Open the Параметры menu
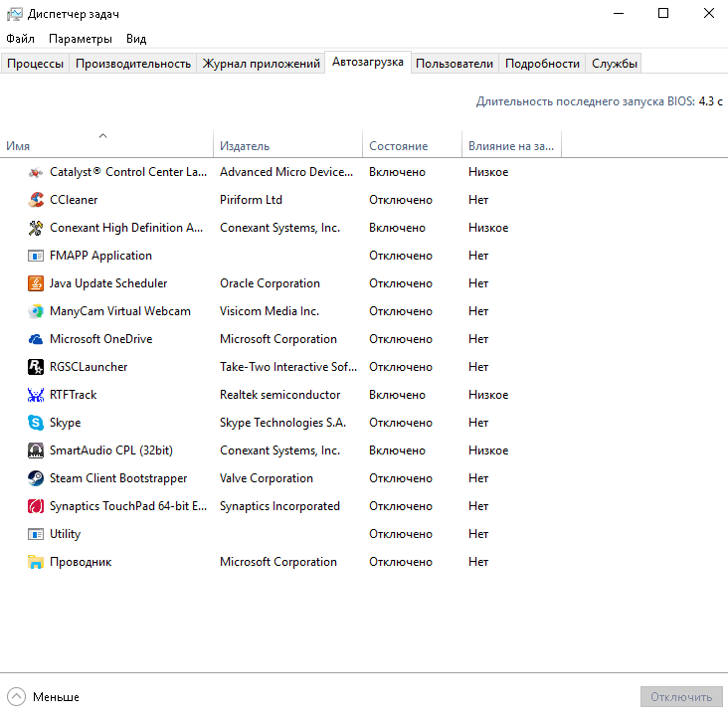 [81, 39]
